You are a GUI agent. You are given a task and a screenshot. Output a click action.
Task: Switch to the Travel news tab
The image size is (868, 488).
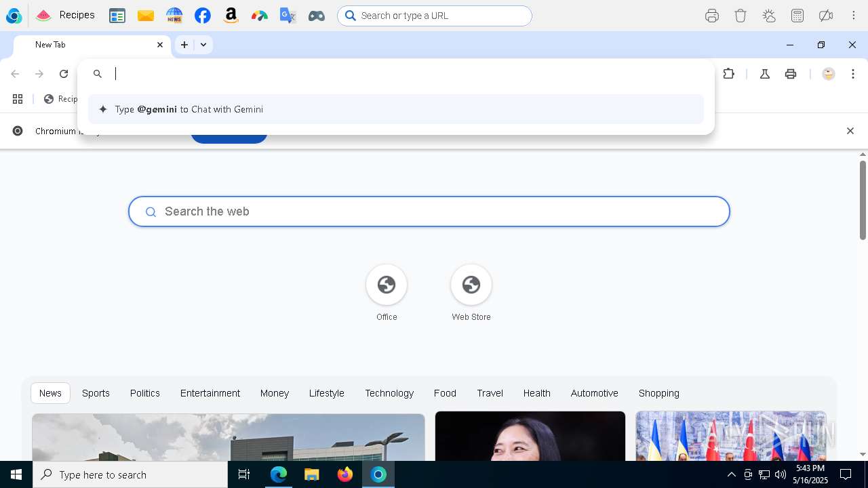[x=490, y=393]
